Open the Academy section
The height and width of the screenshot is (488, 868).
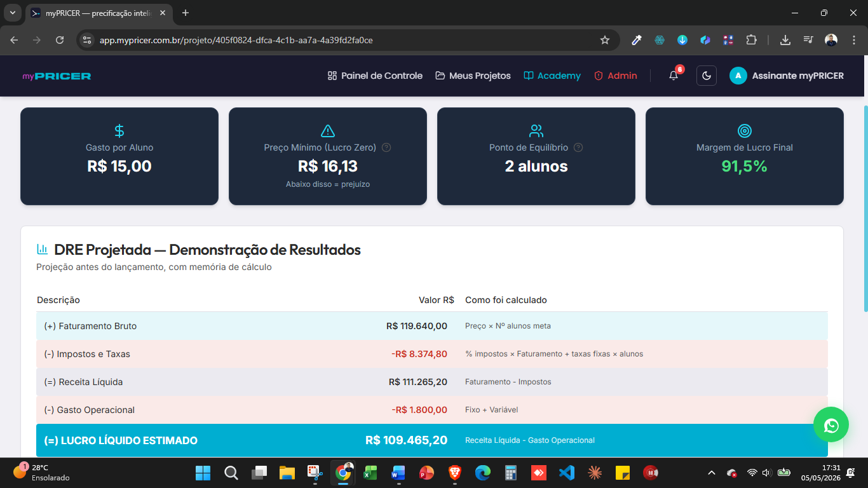(552, 76)
